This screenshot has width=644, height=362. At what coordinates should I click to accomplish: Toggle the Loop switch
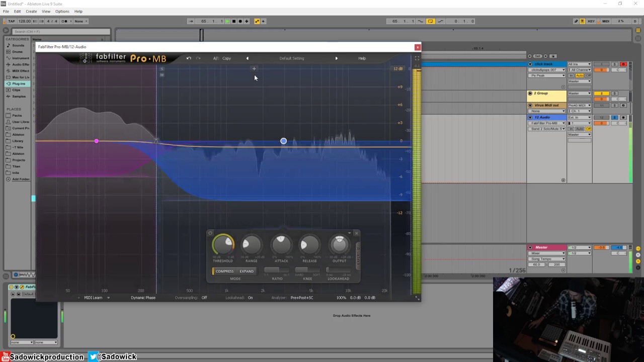coord(431,21)
